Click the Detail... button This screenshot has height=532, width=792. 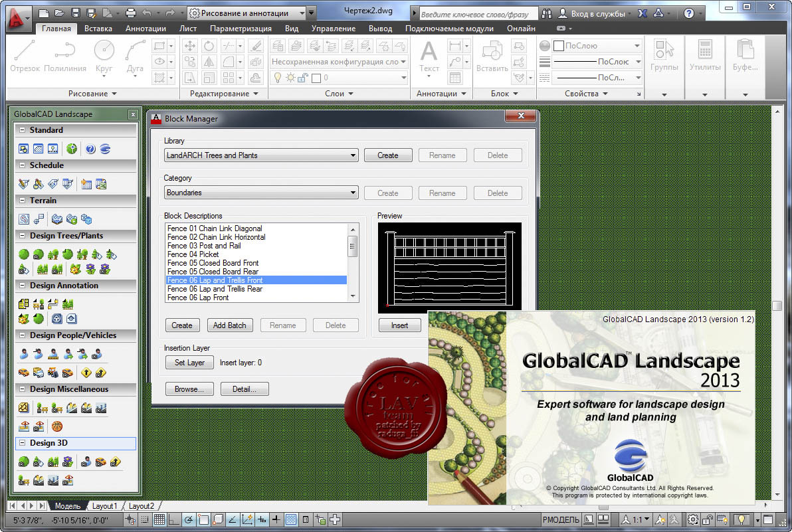(245, 389)
